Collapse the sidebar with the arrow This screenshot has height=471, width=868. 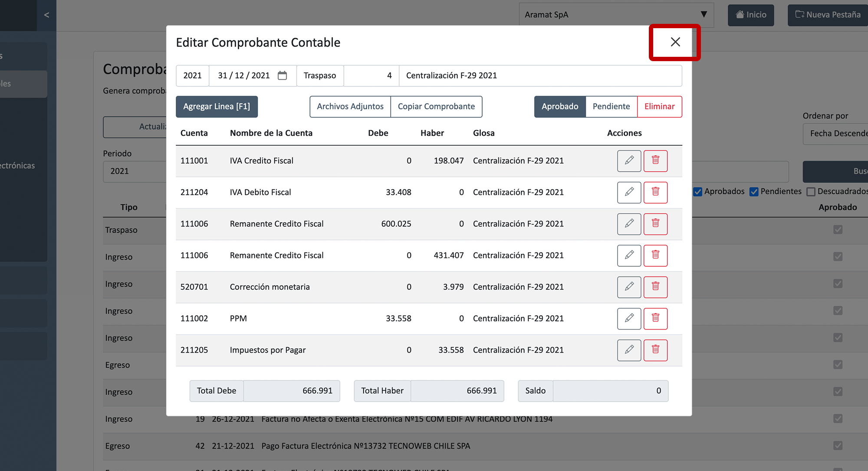point(46,15)
